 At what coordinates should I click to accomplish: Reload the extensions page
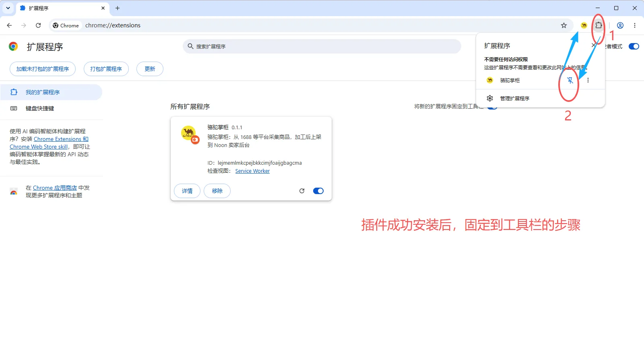[x=38, y=25]
